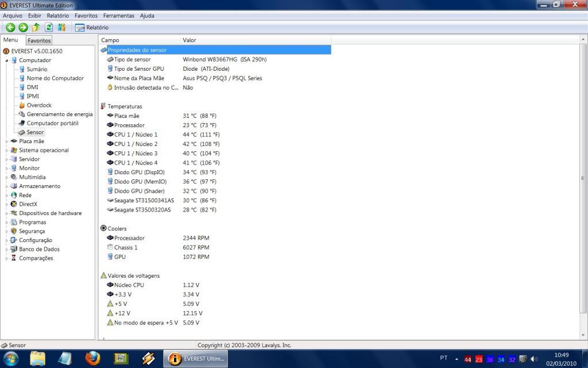The height and width of the screenshot is (368, 588).
Task: Show hidden tray icons arrow
Action: [x=457, y=359]
